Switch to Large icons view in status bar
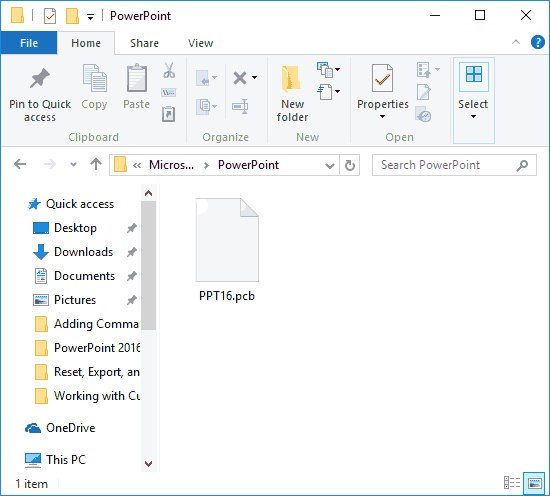 [535, 483]
